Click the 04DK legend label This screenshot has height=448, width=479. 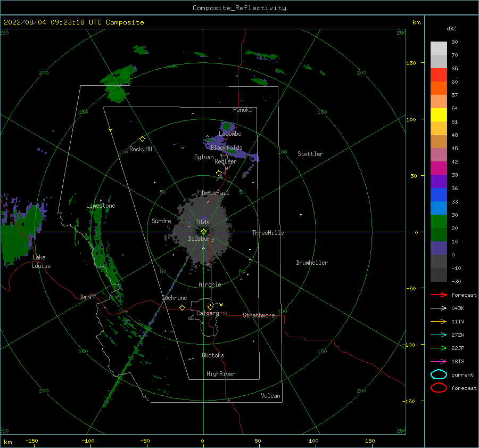click(x=458, y=308)
